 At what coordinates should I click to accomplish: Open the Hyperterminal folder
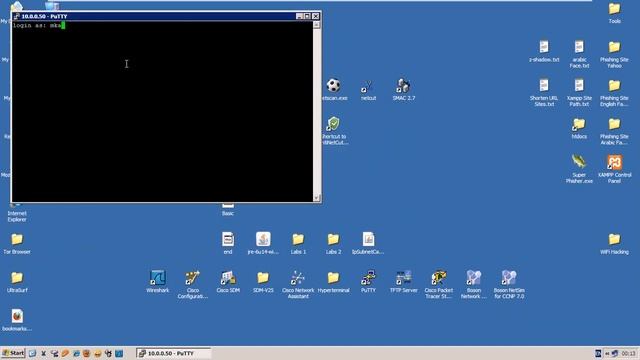pos(333,281)
